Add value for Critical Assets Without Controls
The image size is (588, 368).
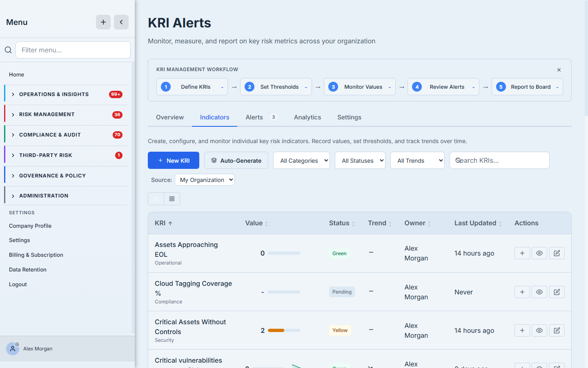(x=522, y=330)
